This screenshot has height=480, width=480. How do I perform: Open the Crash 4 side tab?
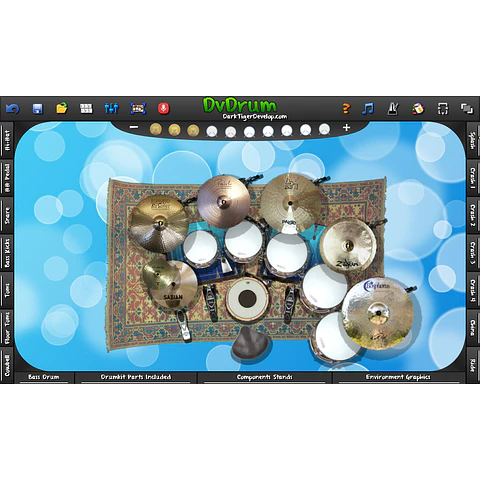(473, 291)
